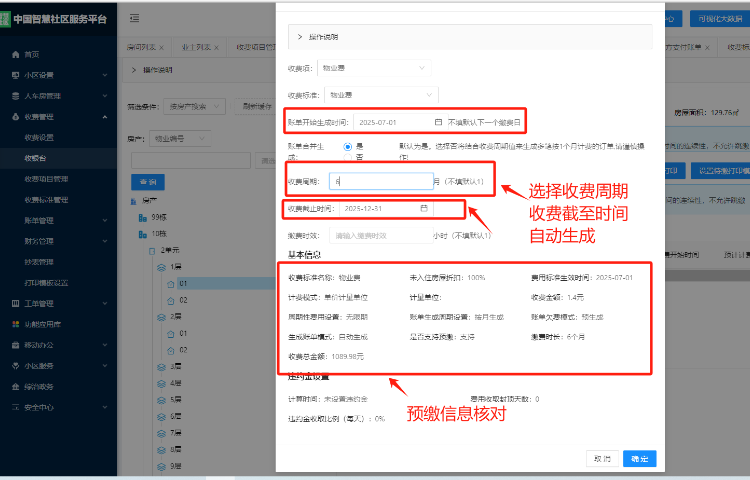750x480 pixels.
Task: Open calendar icon for 账单开始生成时间
Action: tap(438, 122)
